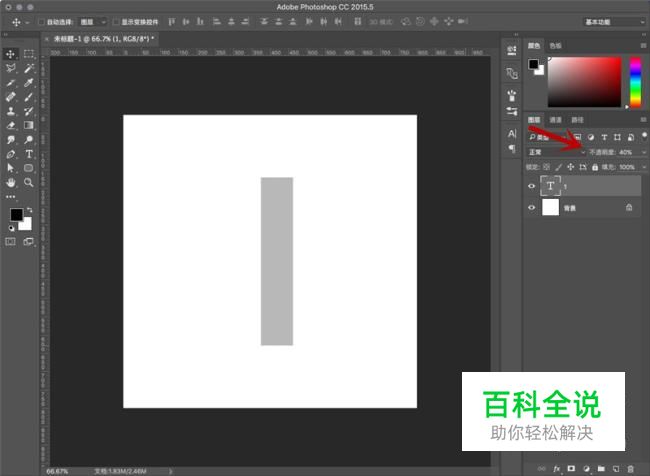Select the Magic Wand tool
Viewport: 650px width, 476px height.
29,68
